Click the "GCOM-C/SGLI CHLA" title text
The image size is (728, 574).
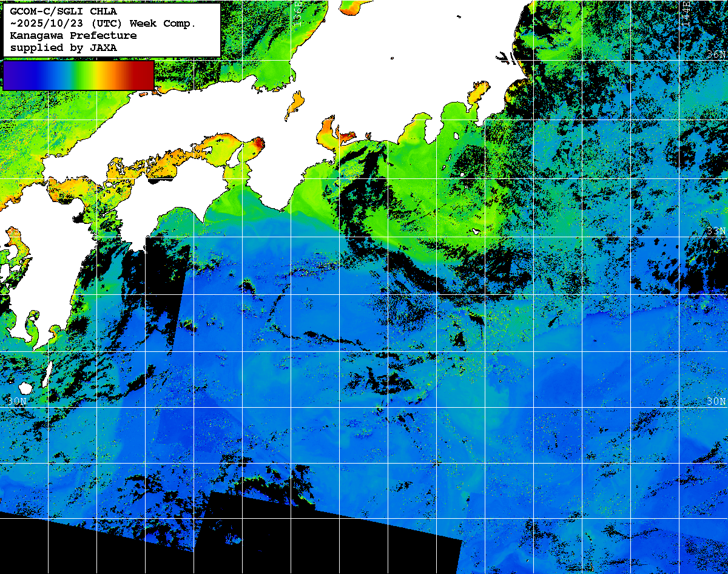(x=64, y=11)
